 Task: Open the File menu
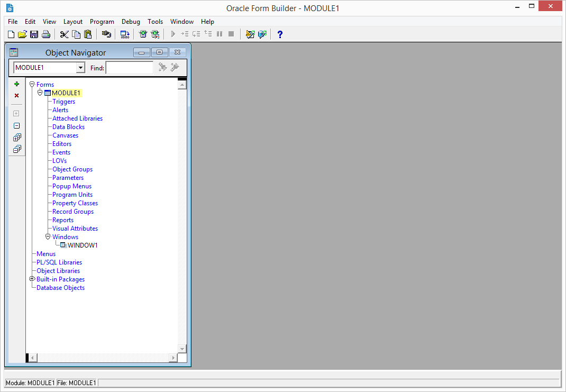[13, 22]
